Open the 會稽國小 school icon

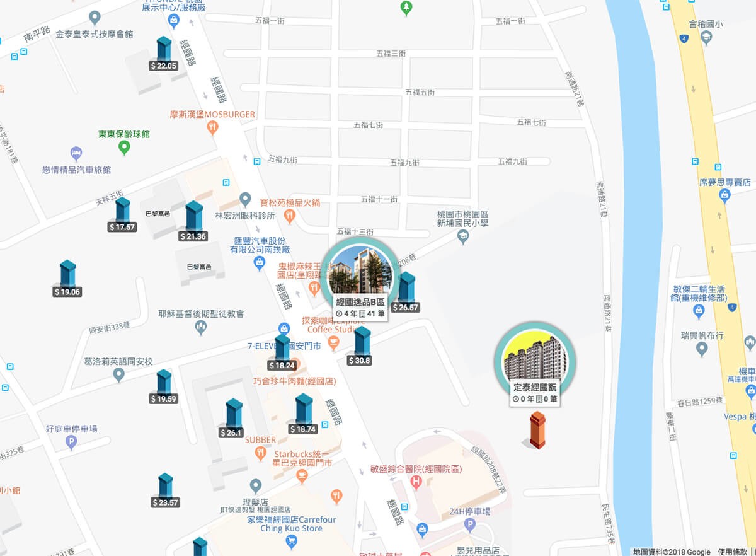tap(706, 39)
